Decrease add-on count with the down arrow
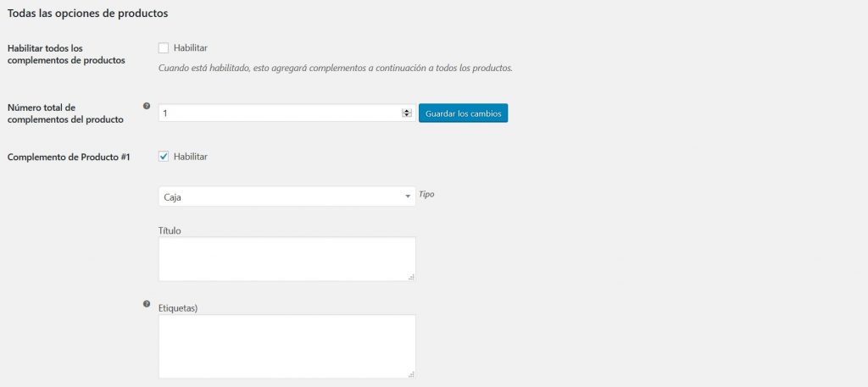Image resolution: width=868 pixels, height=387 pixels. [x=407, y=115]
